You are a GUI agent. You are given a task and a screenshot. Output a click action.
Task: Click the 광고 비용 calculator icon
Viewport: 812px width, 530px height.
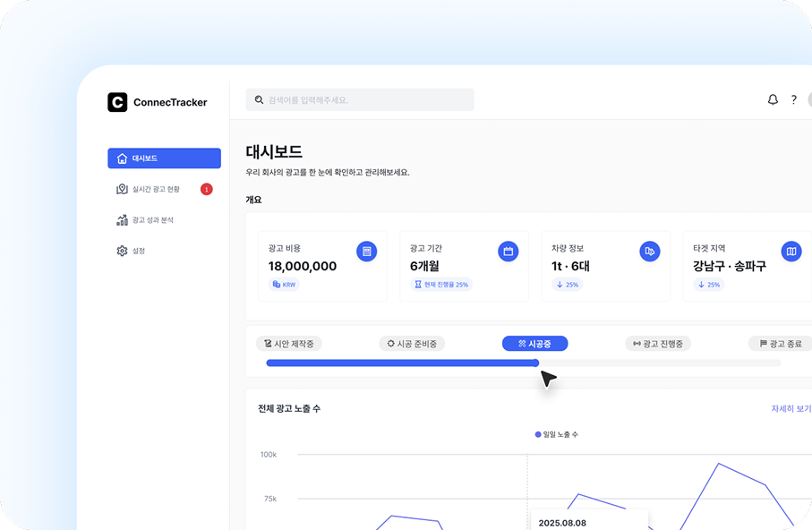pyautogui.click(x=366, y=252)
